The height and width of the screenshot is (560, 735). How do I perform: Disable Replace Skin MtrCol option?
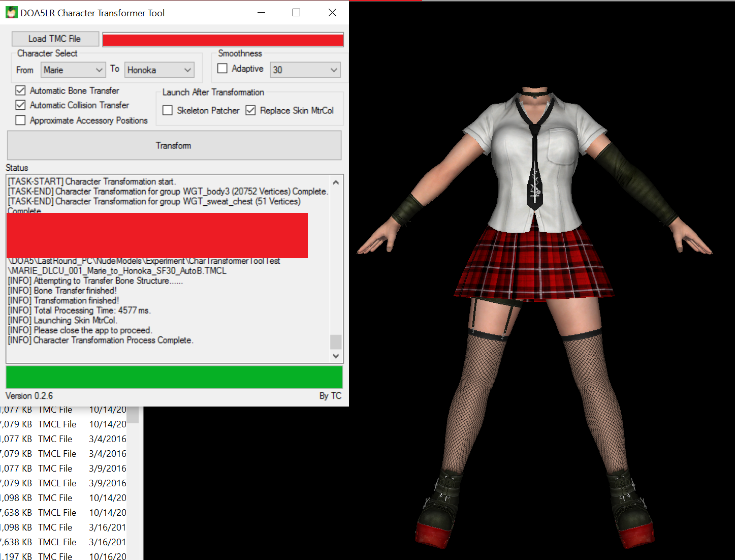(x=250, y=110)
